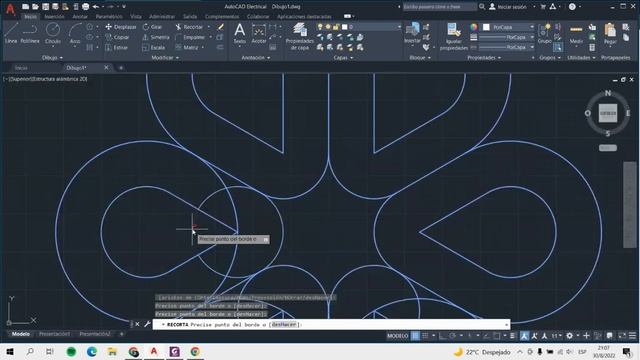Open the Inicio ribbon tab
The image size is (640, 360).
pos(31,17)
